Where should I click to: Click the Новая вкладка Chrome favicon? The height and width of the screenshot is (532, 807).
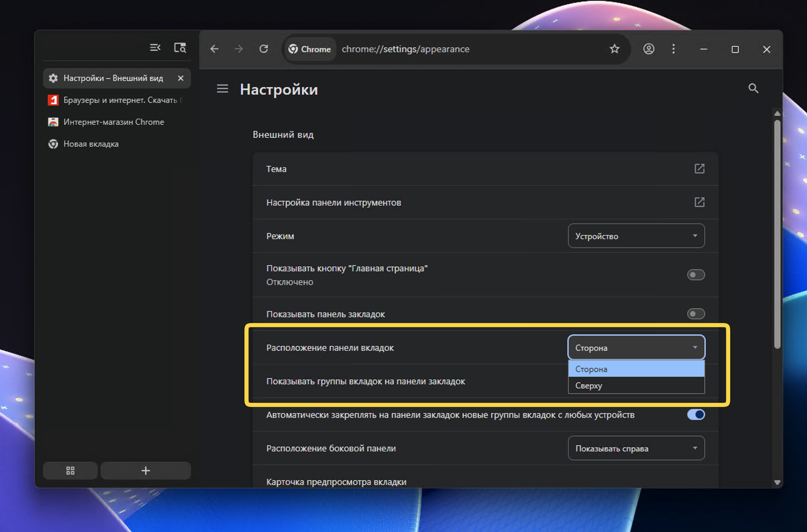pos(53,144)
